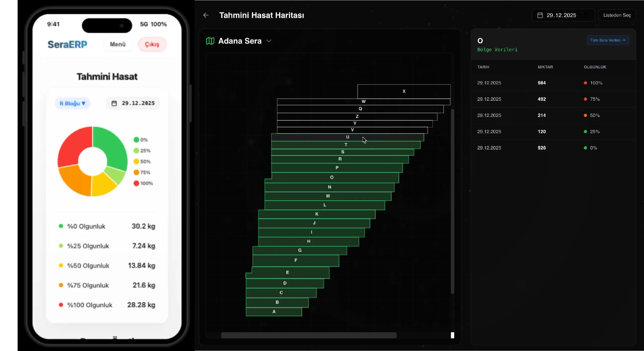Click green 0% legend dot in chart
The image size is (644, 351).
click(x=136, y=140)
